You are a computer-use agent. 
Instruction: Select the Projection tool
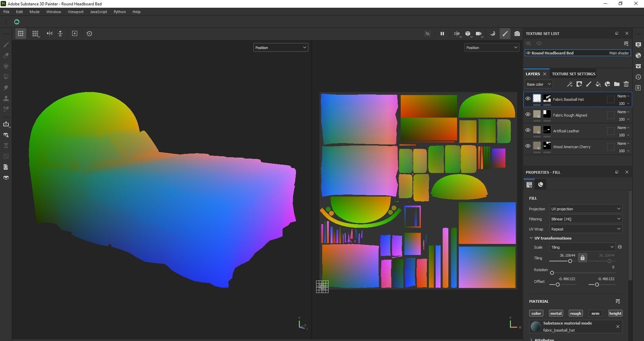click(x=6, y=66)
